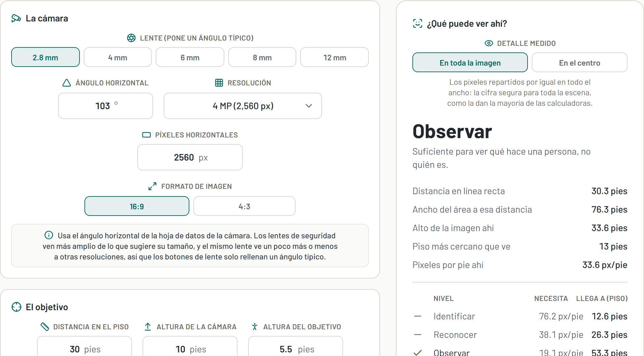Edit the target height field showing 5.5 pies

click(x=296, y=346)
